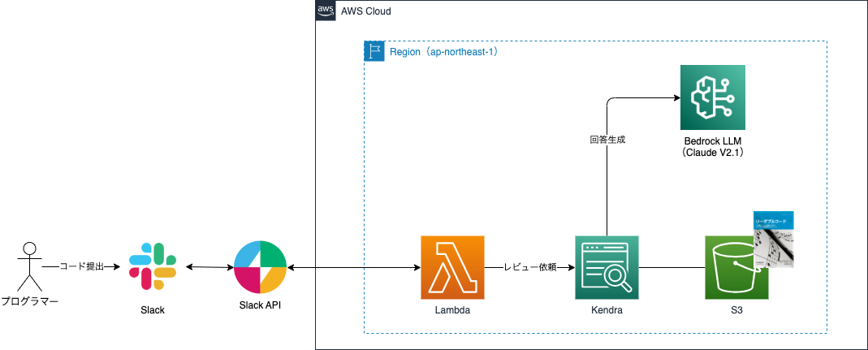868x350 pixels.
Task: Click the 回答生成 connector label
Action: [x=607, y=140]
